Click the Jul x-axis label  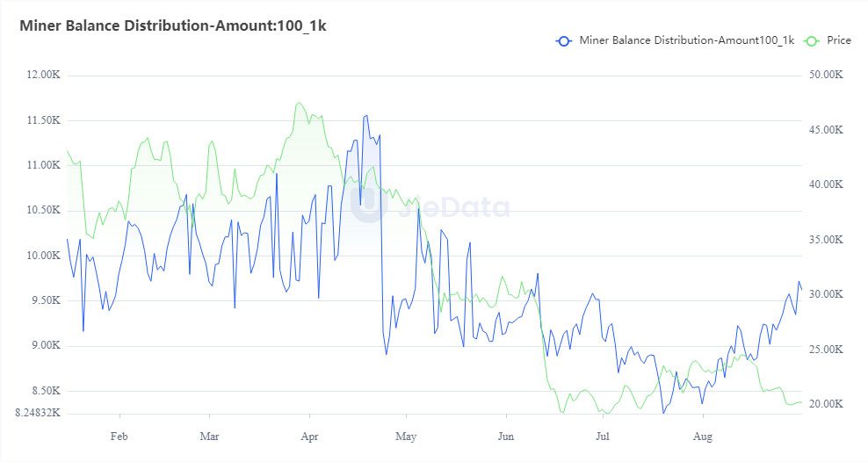coord(603,437)
